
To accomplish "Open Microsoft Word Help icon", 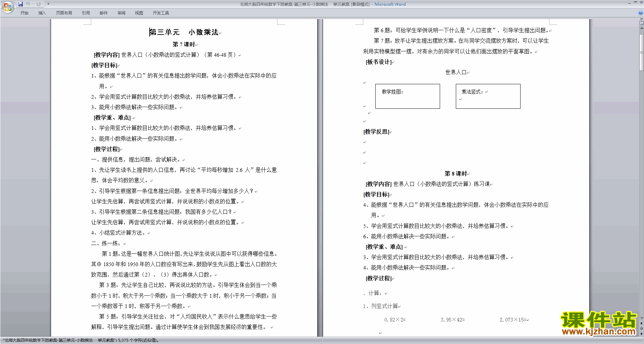I will point(641,13).
